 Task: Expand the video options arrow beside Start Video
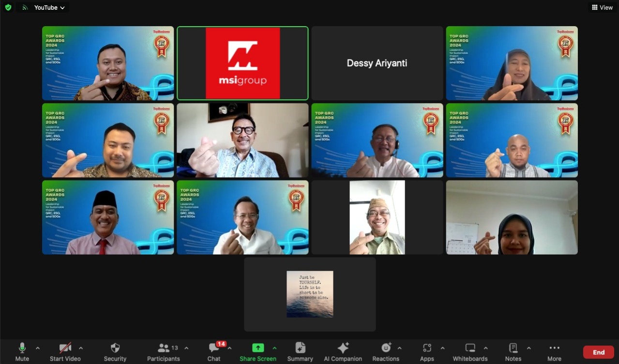tap(81, 348)
